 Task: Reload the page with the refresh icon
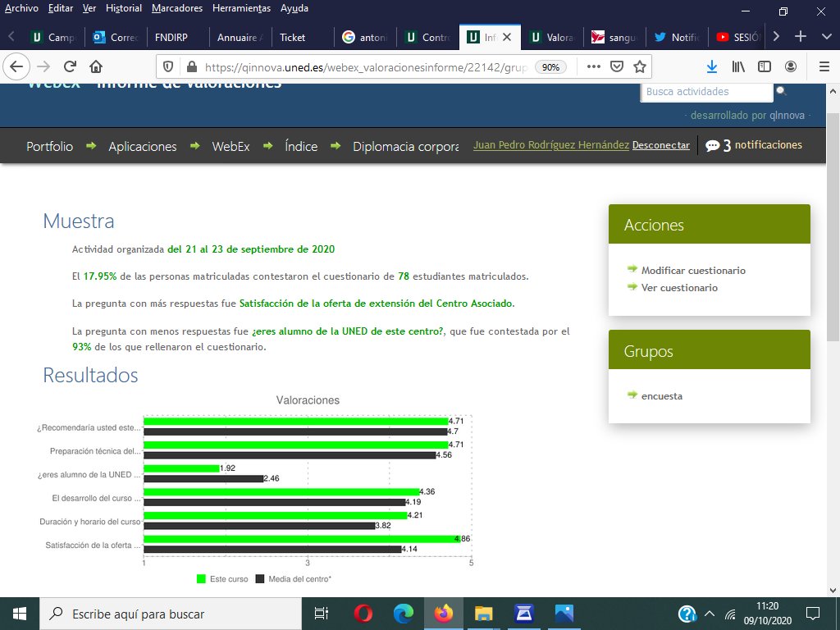pyautogui.click(x=70, y=67)
